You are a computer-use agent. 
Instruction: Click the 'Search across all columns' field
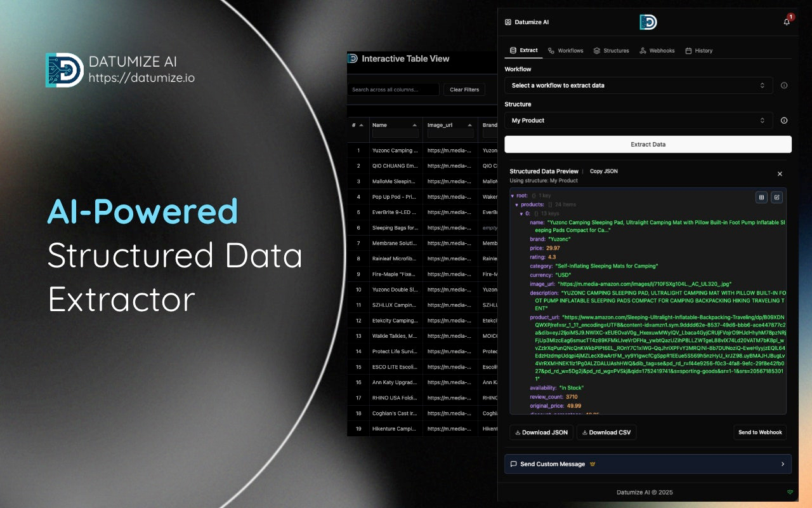393,90
